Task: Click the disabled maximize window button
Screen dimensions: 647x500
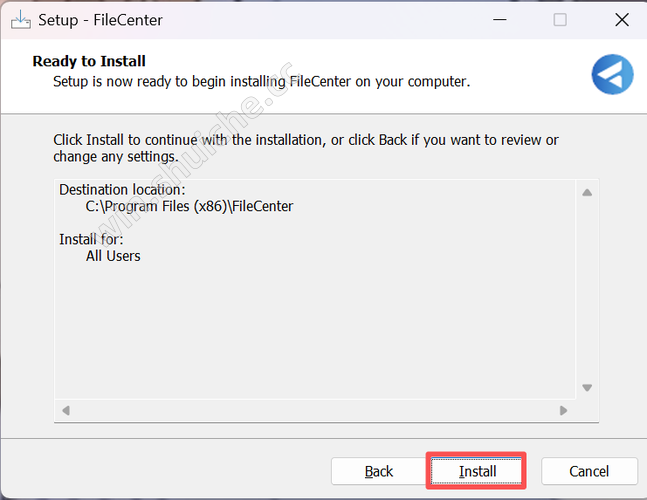Action: (x=560, y=20)
